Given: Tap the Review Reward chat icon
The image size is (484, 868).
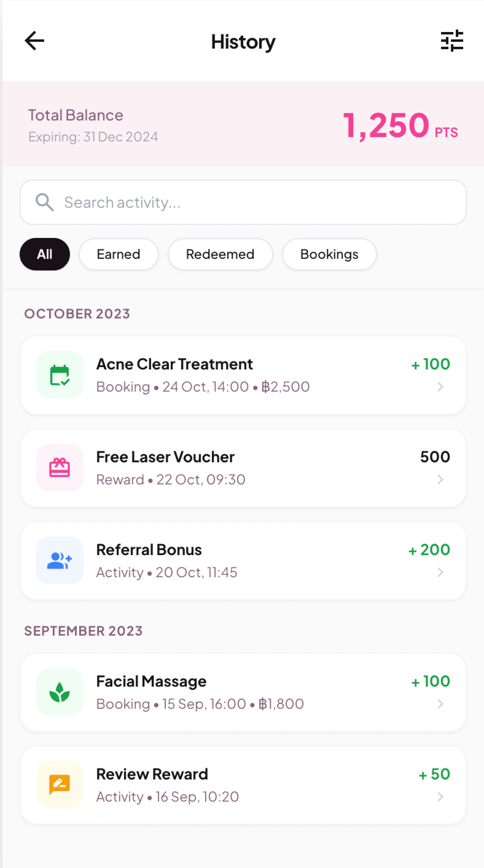Looking at the screenshot, I should coord(60,785).
